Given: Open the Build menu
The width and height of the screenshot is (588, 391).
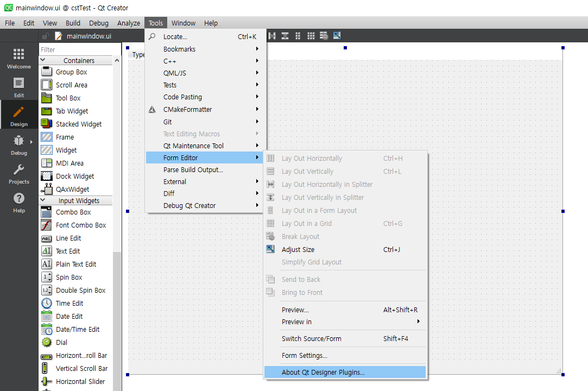Looking at the screenshot, I should point(73,23).
